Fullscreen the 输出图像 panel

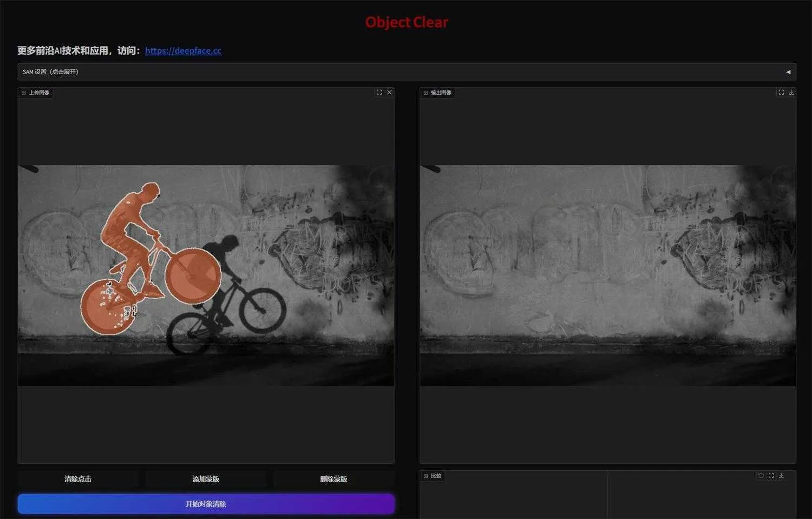click(781, 93)
